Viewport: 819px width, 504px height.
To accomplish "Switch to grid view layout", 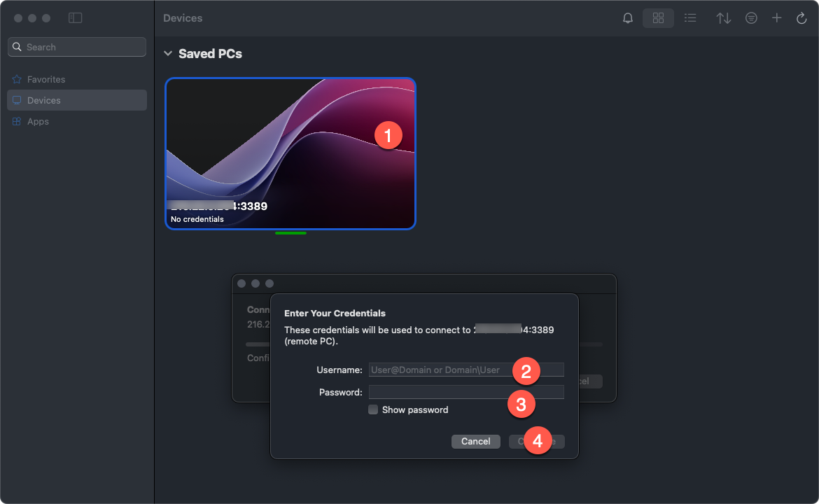I will coord(658,18).
